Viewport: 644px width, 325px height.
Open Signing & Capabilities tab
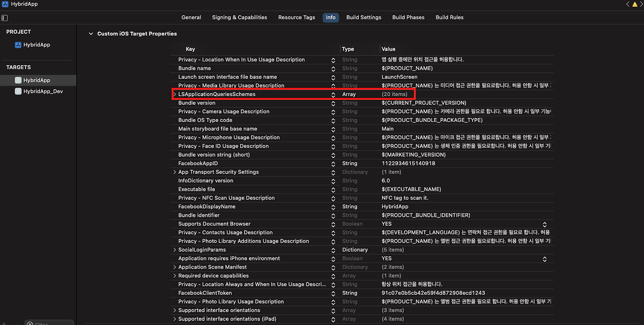click(239, 18)
